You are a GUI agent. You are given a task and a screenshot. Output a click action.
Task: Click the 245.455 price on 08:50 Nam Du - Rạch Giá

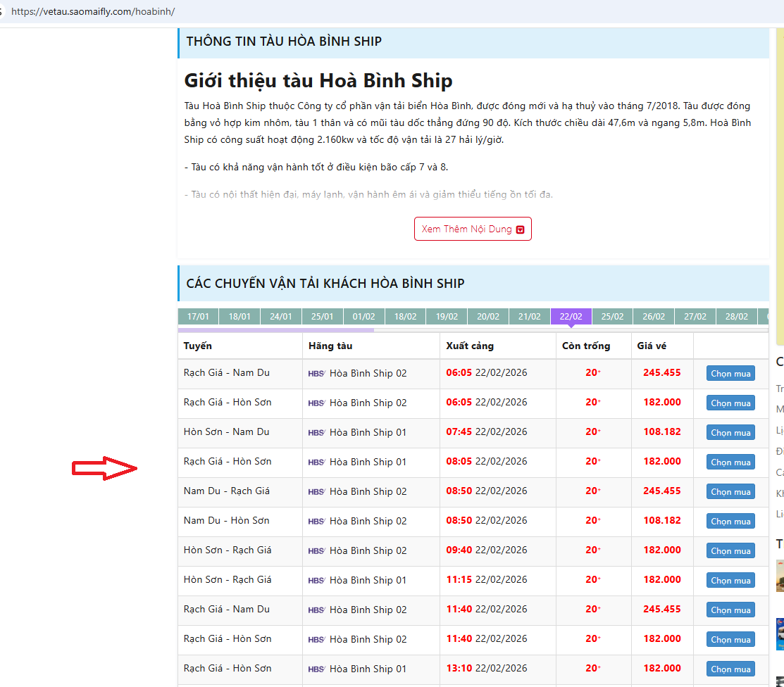pos(661,491)
